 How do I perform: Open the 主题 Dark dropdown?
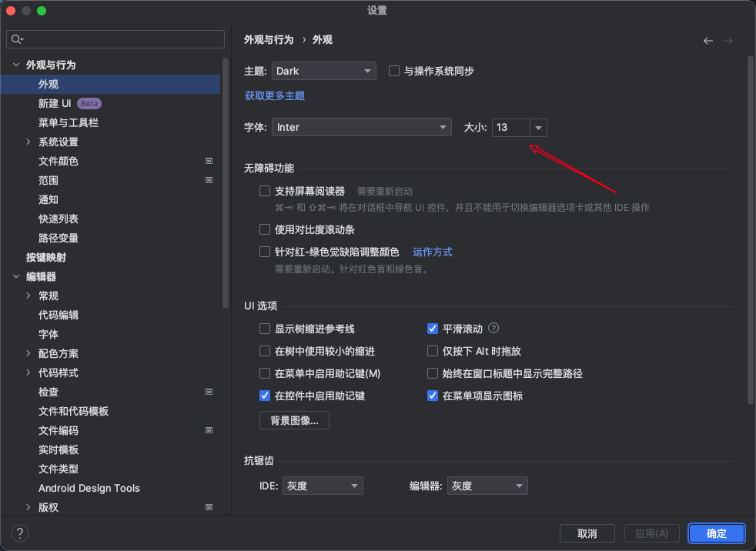tap(323, 71)
